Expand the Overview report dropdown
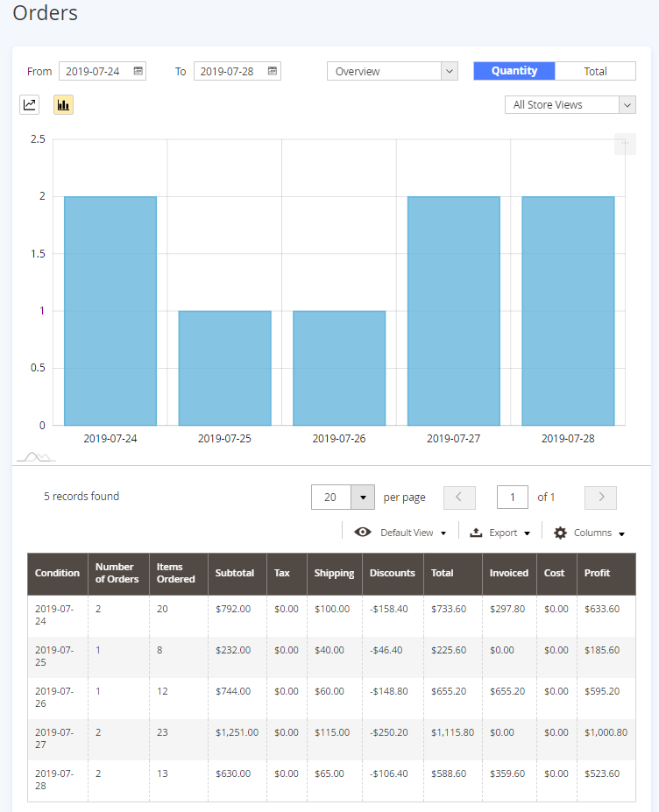The height and width of the screenshot is (812, 659). (392, 71)
